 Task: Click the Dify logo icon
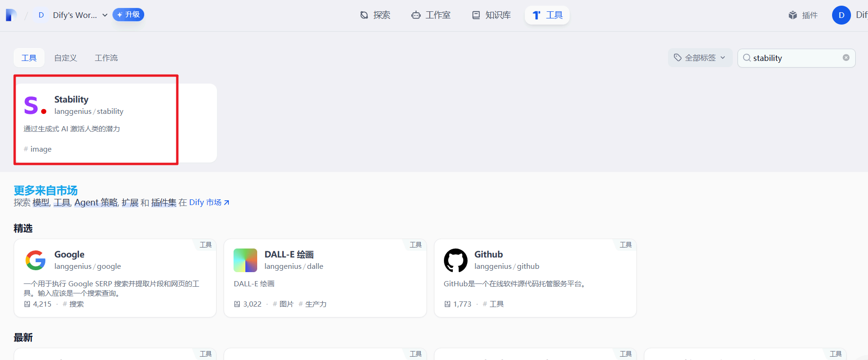pyautogui.click(x=11, y=15)
